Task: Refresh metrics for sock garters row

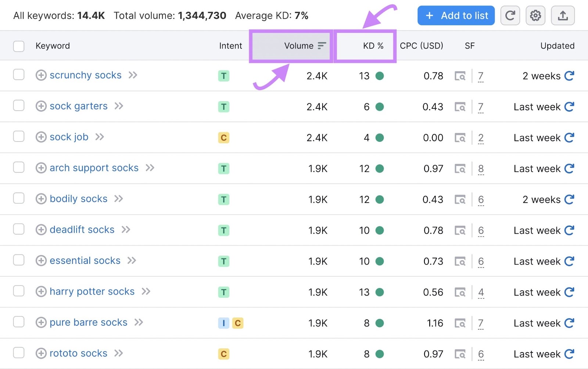Action: coord(569,107)
